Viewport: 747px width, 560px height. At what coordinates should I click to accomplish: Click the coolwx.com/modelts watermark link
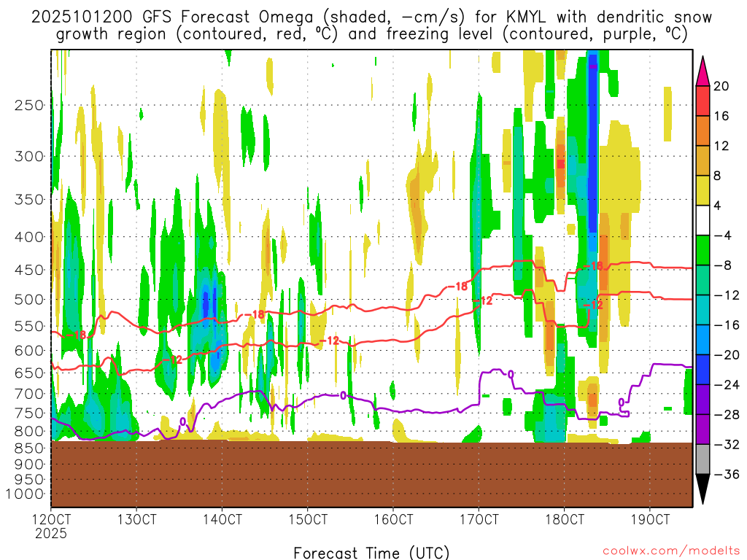pos(671,551)
